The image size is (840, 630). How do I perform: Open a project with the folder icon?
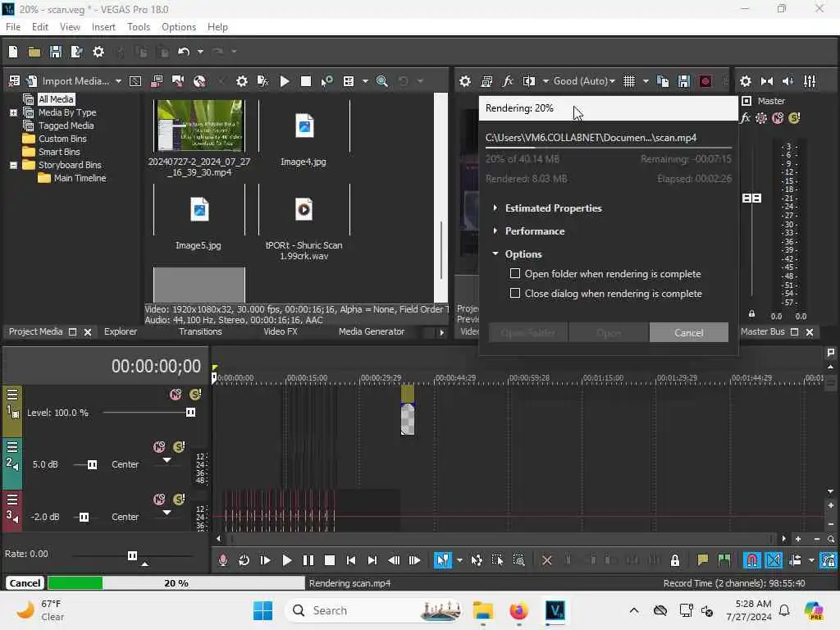pyautogui.click(x=34, y=52)
